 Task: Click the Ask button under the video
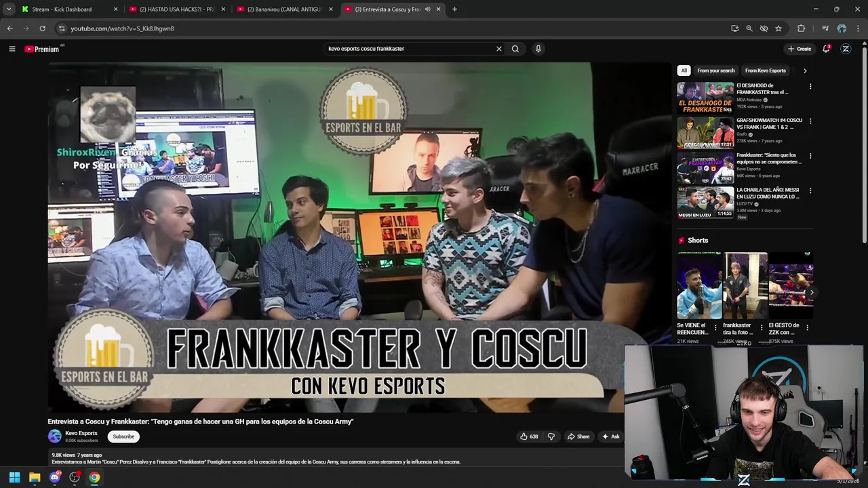coord(610,436)
